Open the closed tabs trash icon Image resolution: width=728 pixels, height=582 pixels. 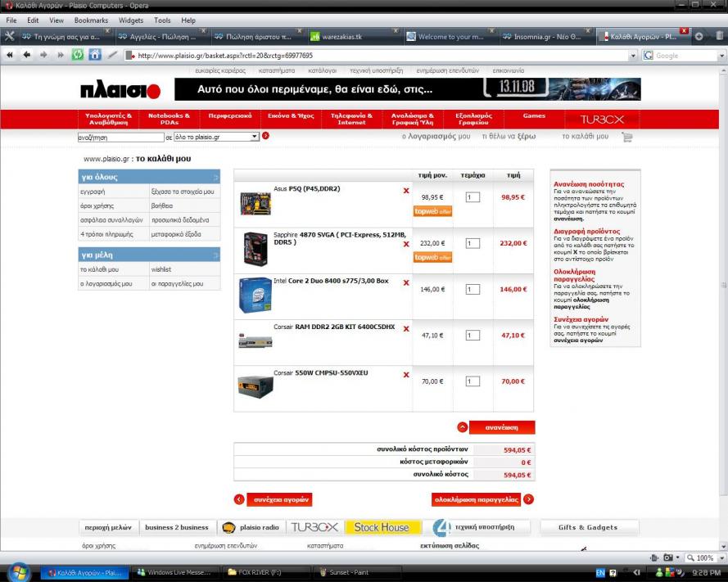coord(719,36)
